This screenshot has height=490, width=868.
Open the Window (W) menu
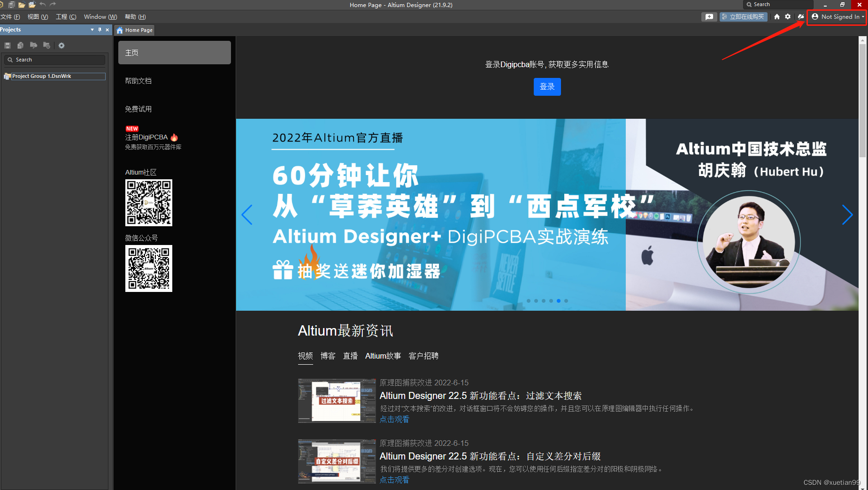click(x=100, y=17)
